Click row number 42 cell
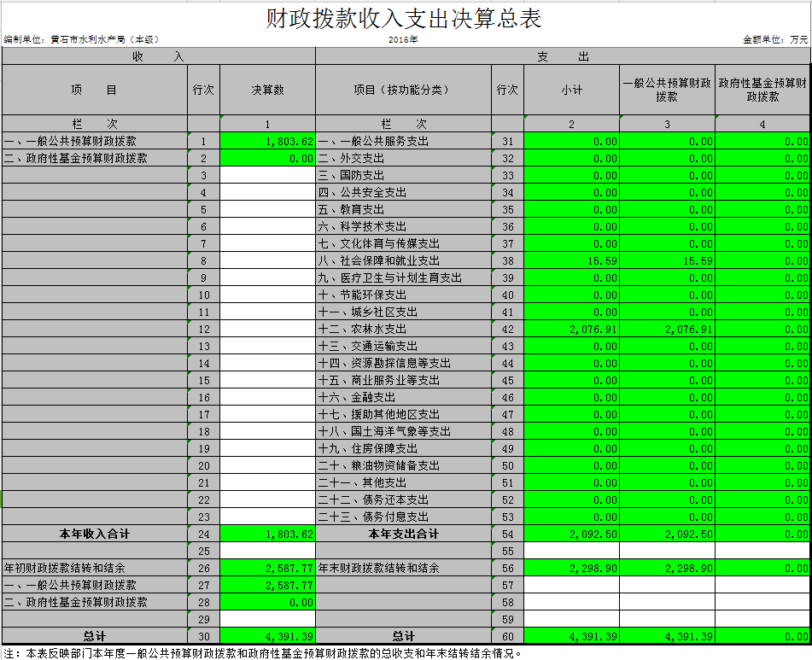The image size is (812, 660). [507, 330]
